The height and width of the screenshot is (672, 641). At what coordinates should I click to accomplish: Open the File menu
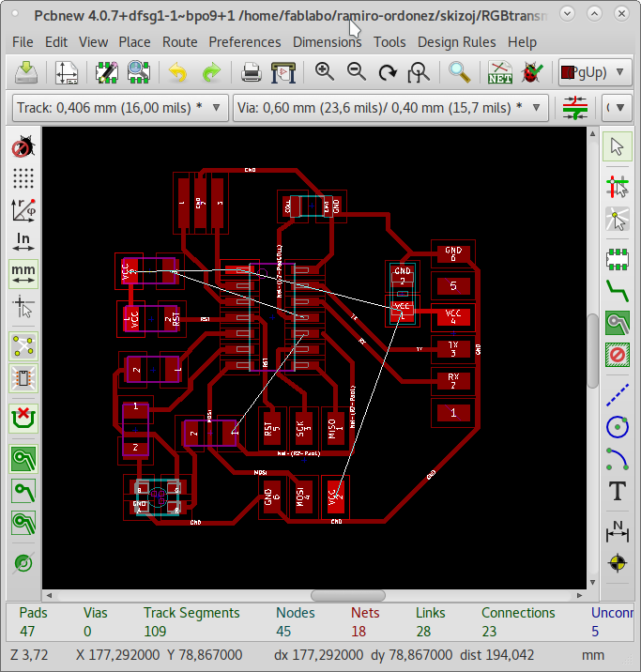point(23,42)
